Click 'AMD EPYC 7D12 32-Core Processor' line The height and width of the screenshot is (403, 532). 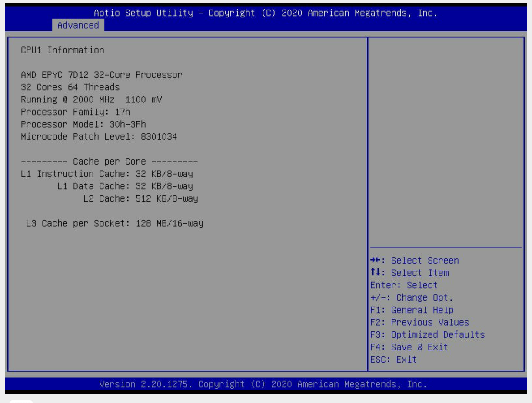point(102,75)
